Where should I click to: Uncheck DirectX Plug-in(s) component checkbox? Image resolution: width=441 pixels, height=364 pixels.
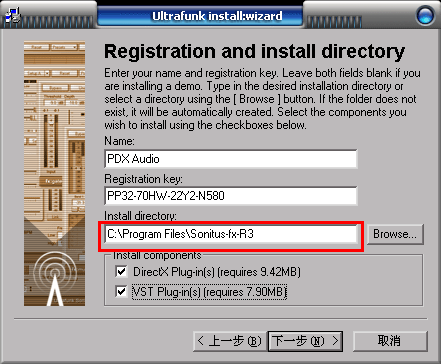point(121,272)
